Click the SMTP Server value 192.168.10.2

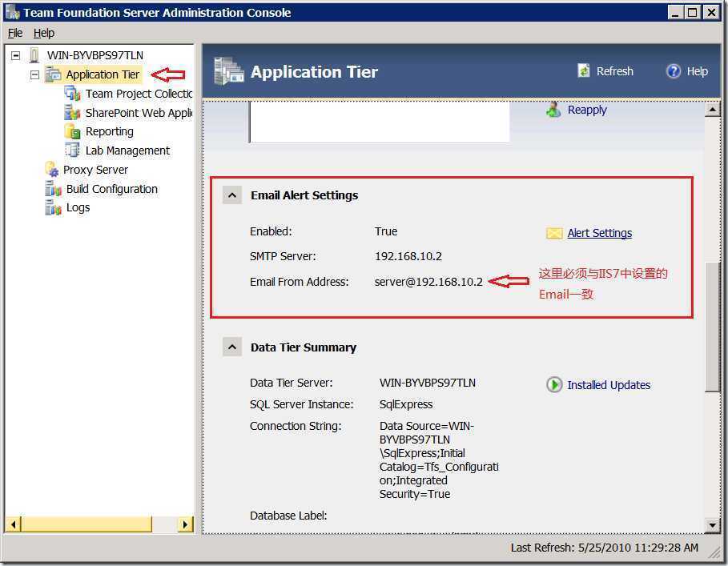pyautogui.click(x=408, y=256)
